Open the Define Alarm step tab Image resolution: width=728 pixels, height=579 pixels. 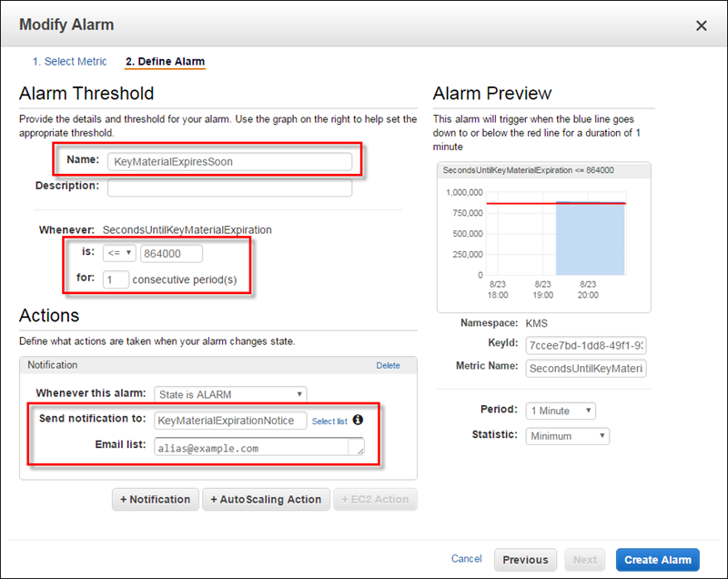165,62
